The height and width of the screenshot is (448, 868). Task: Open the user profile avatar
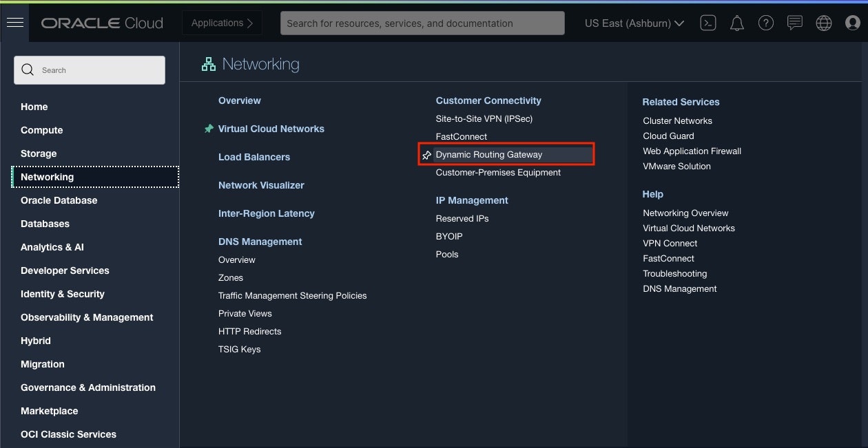tap(852, 23)
